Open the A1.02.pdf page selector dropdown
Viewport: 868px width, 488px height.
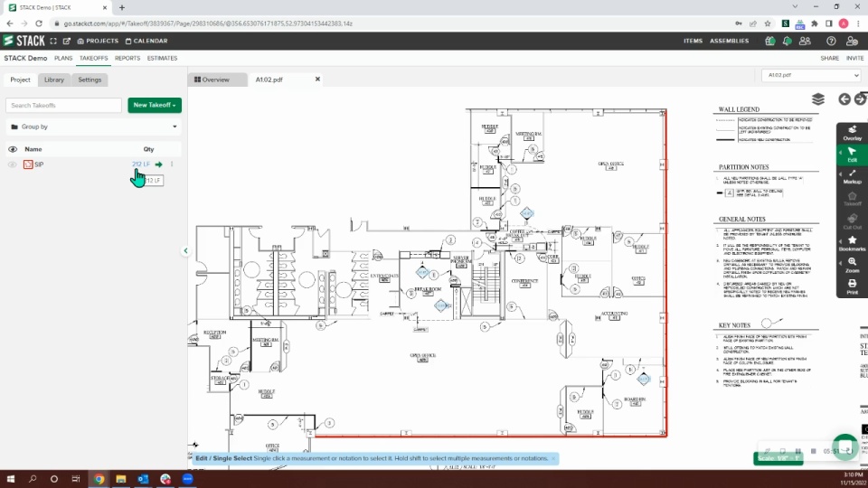tap(810, 75)
